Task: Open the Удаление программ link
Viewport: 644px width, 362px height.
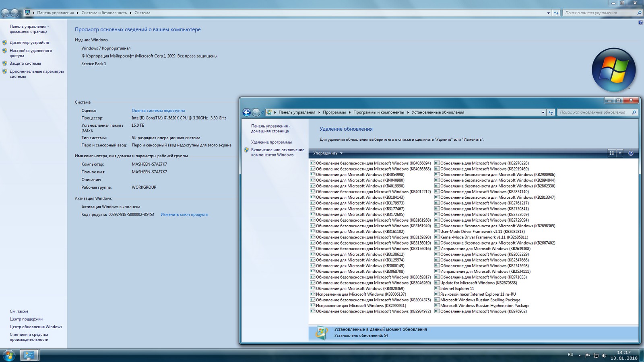Action: coord(271,142)
